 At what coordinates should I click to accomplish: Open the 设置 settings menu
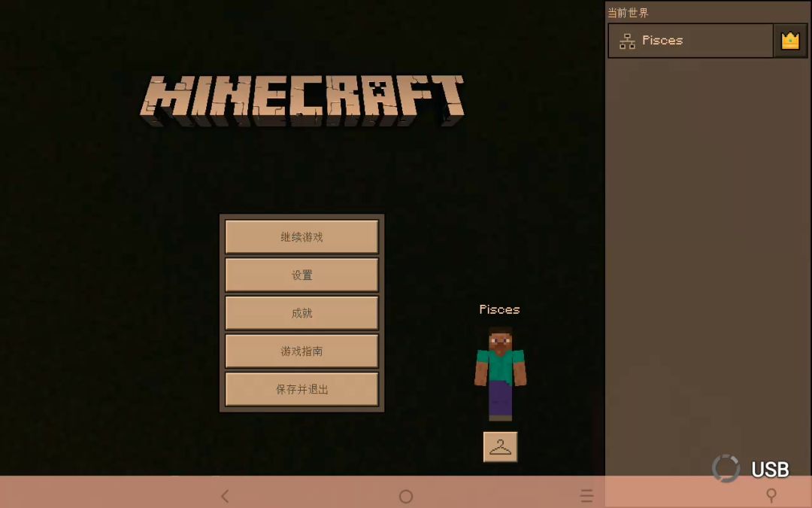pos(301,275)
